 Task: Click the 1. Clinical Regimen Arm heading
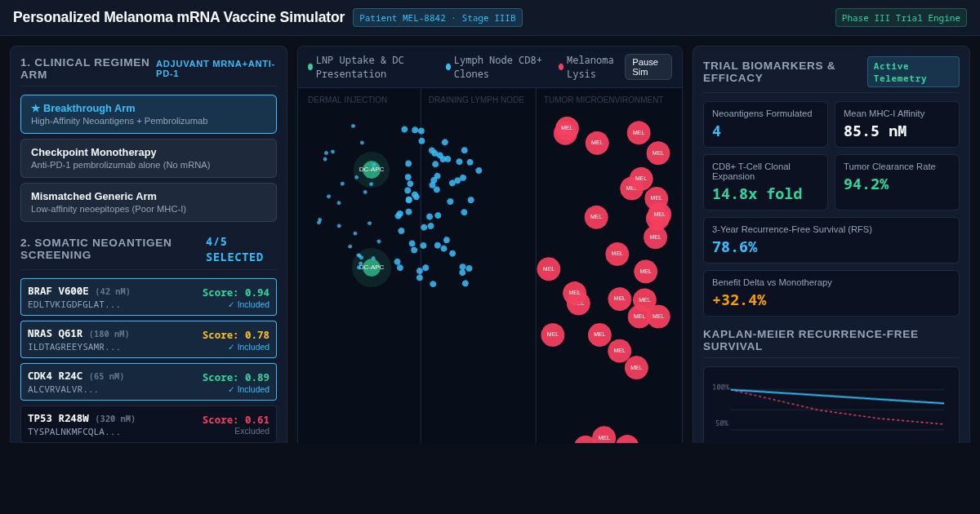point(85,69)
